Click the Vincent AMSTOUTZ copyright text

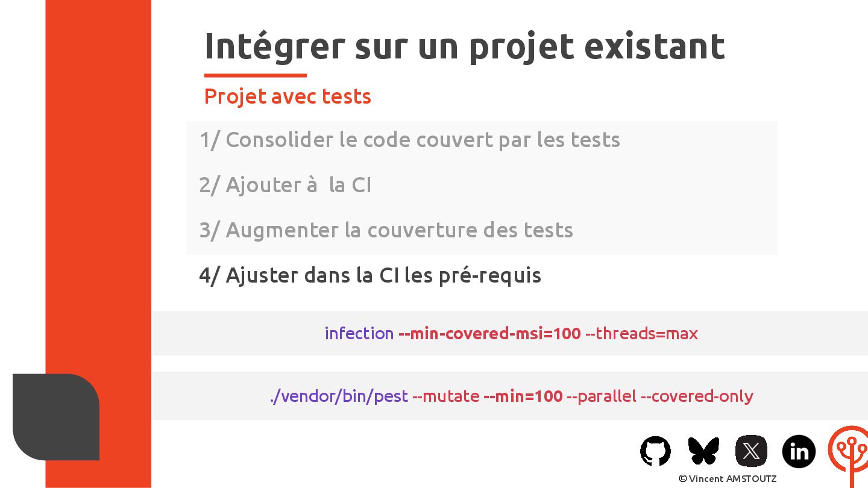728,478
